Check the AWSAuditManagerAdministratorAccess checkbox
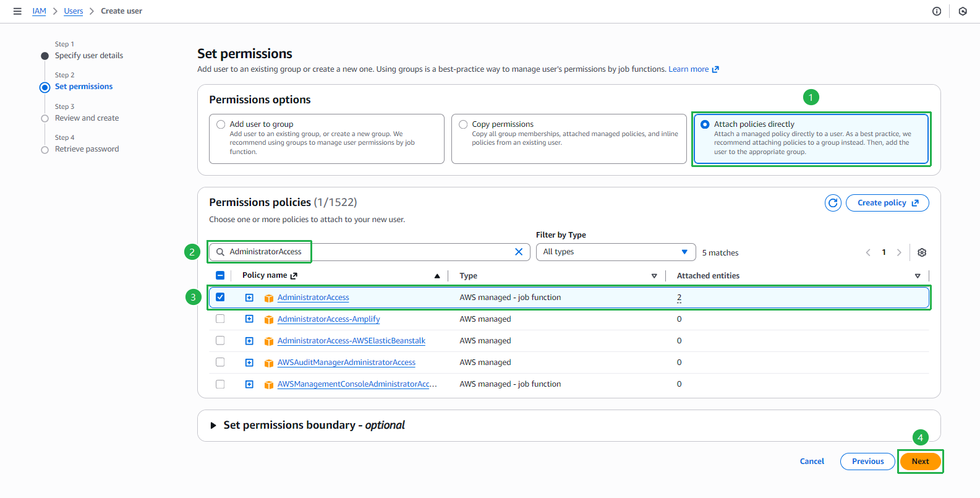 coord(220,362)
